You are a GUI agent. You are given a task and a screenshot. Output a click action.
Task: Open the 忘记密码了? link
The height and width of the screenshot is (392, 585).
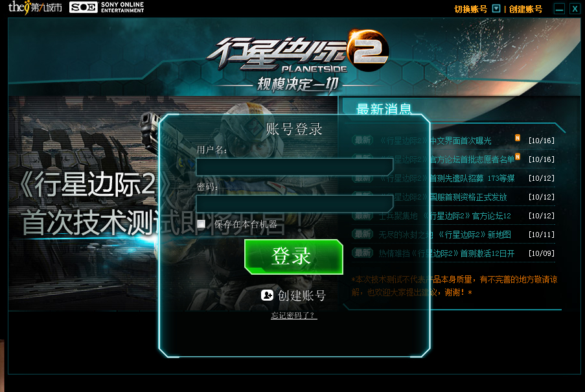(x=294, y=316)
